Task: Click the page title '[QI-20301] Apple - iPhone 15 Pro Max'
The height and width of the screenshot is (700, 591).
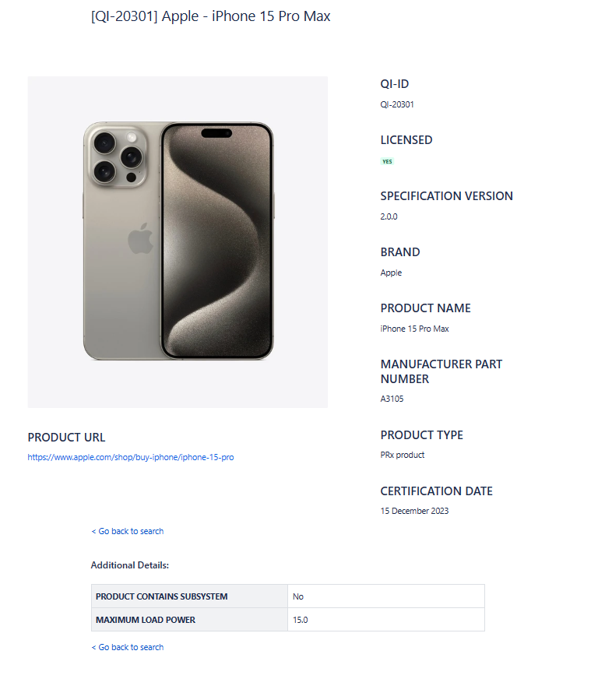Action: (210, 16)
